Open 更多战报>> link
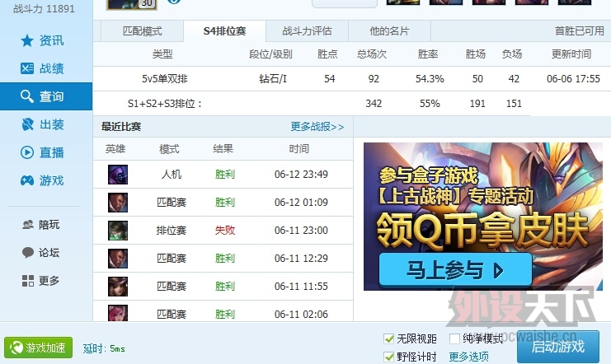This screenshot has height=364, width=611. 317,127
